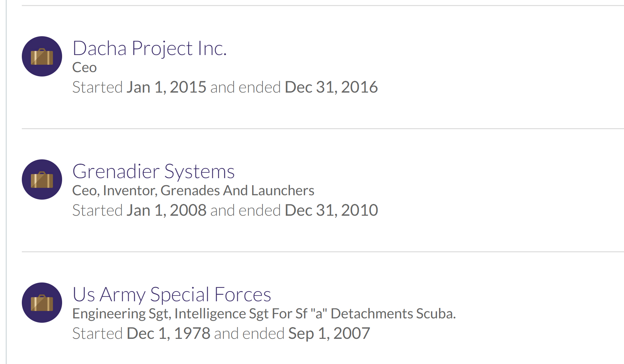The height and width of the screenshot is (364, 624).
Task: Click the Dec 31, 2016 end date
Action: [331, 87]
